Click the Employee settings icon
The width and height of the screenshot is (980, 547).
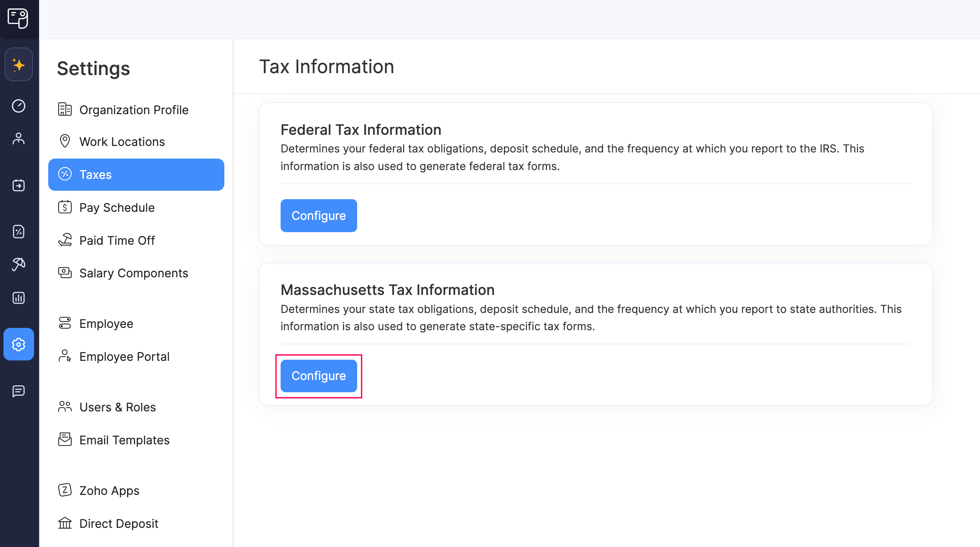tap(19, 138)
